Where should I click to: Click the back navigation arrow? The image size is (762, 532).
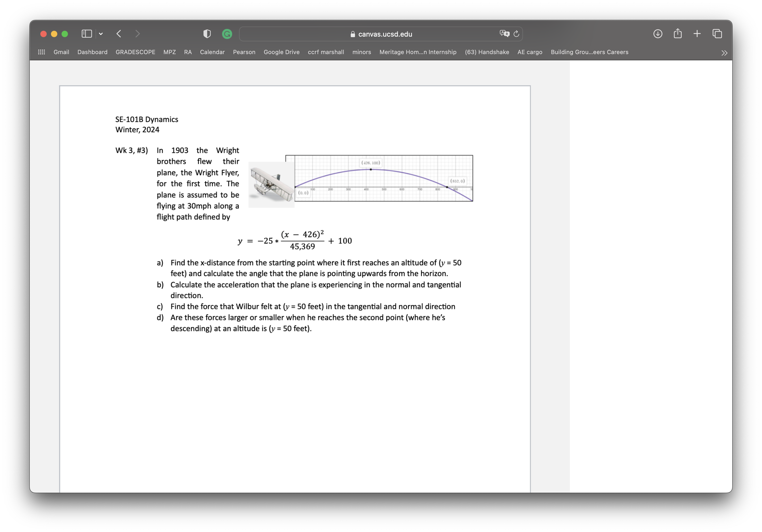pyautogui.click(x=119, y=33)
